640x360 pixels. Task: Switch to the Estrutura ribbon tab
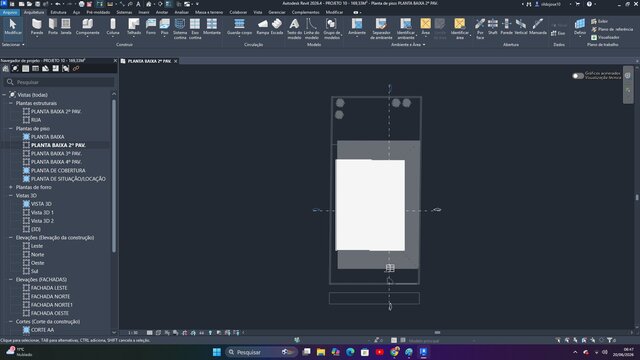click(x=58, y=12)
